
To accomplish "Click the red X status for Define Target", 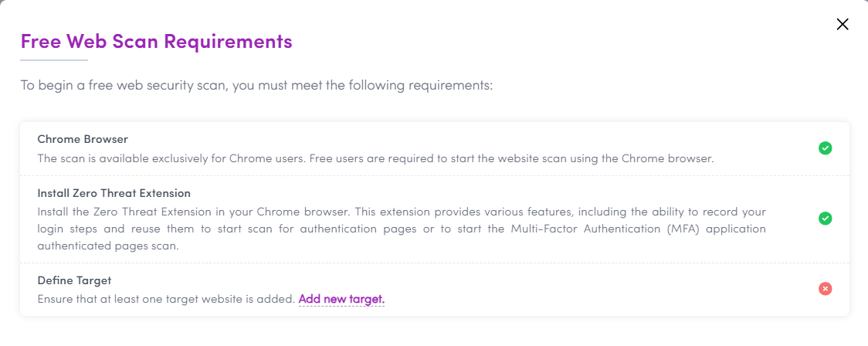I will click(x=825, y=288).
